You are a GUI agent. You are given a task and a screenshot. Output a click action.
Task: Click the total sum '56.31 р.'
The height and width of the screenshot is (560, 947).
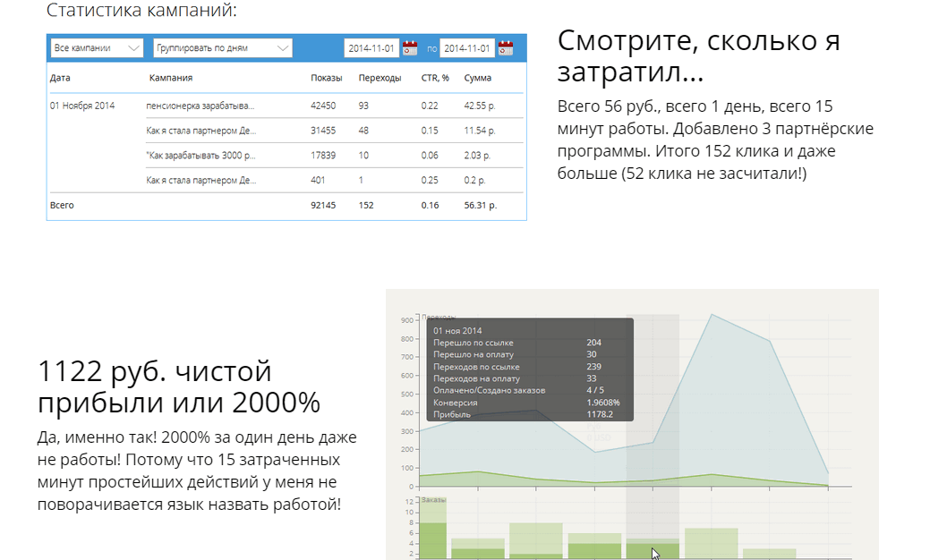point(480,205)
